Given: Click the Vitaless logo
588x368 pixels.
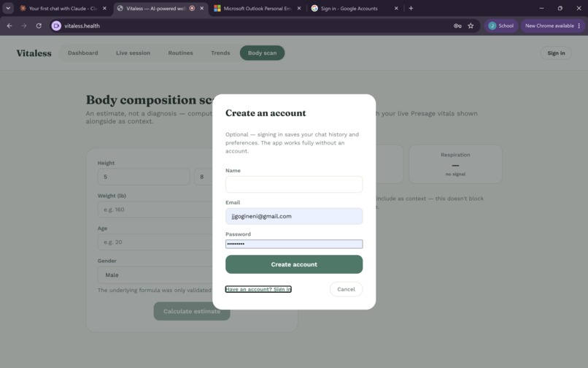Looking at the screenshot, I should (x=34, y=53).
